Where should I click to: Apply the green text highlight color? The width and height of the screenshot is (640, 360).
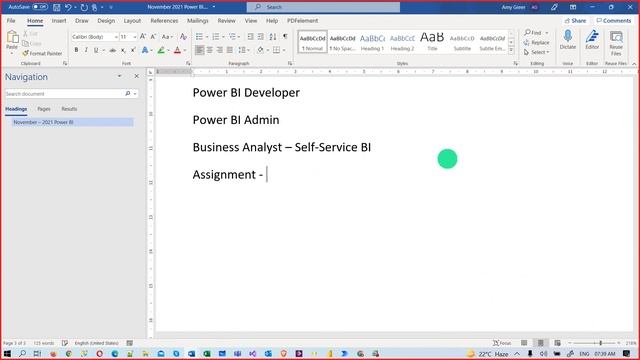(161, 50)
